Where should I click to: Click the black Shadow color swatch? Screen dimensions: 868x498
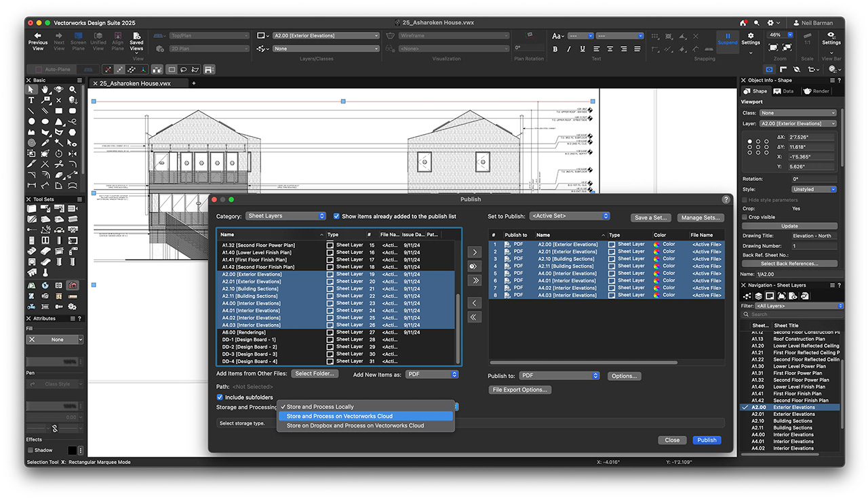coord(72,450)
